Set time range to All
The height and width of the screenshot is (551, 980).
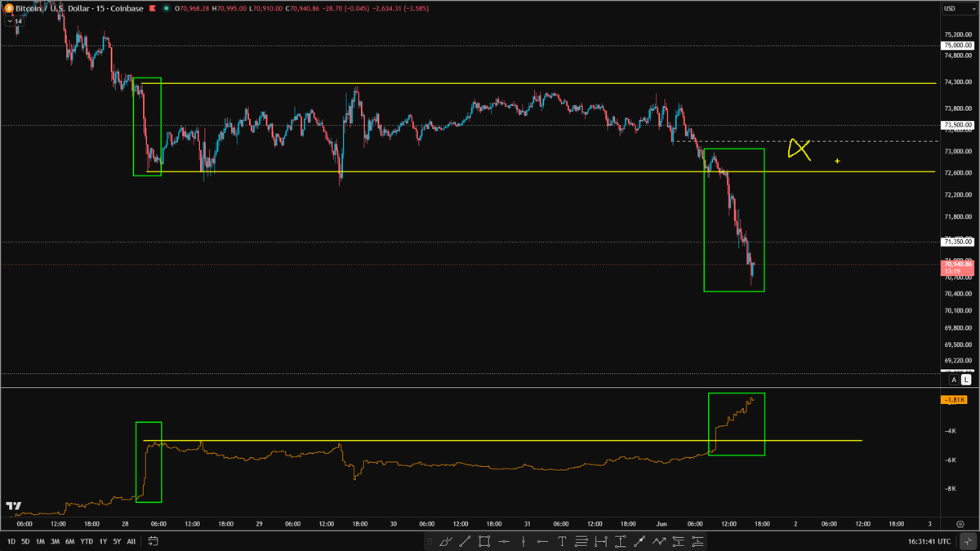pyautogui.click(x=131, y=541)
